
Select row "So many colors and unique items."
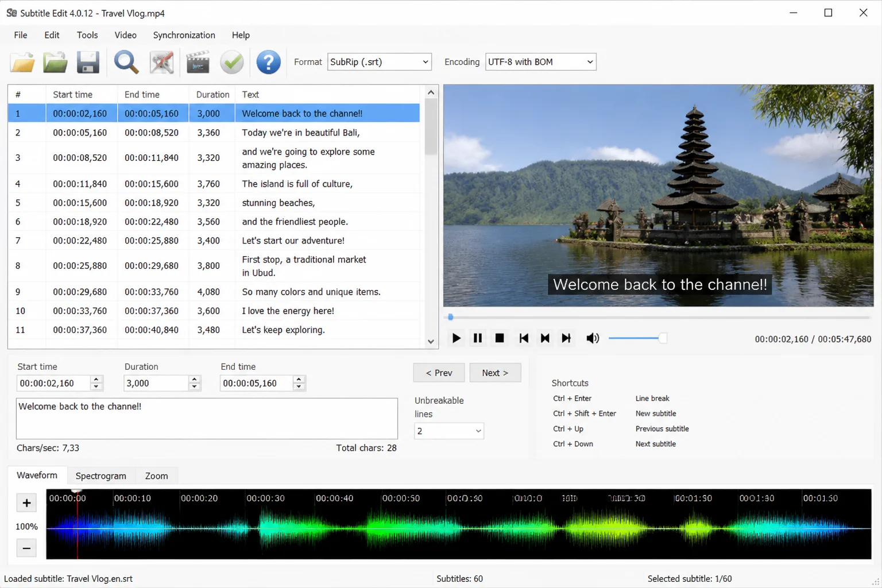point(214,292)
